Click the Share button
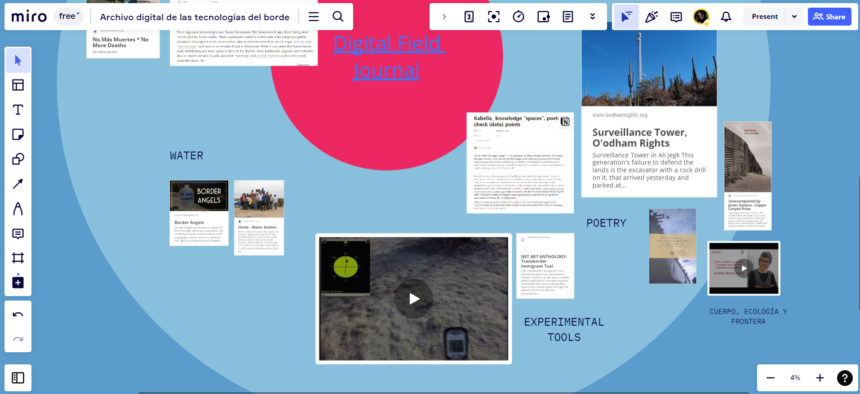Image resolution: width=860 pixels, height=394 pixels. [x=829, y=16]
